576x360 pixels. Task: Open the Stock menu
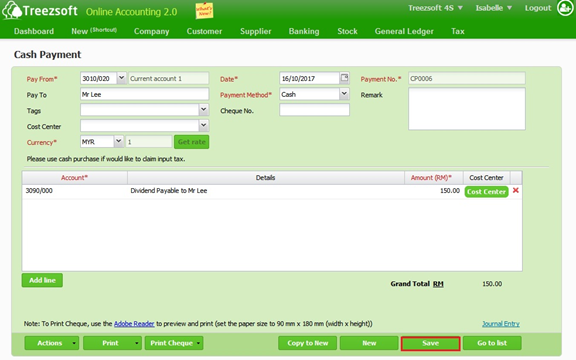point(348,31)
